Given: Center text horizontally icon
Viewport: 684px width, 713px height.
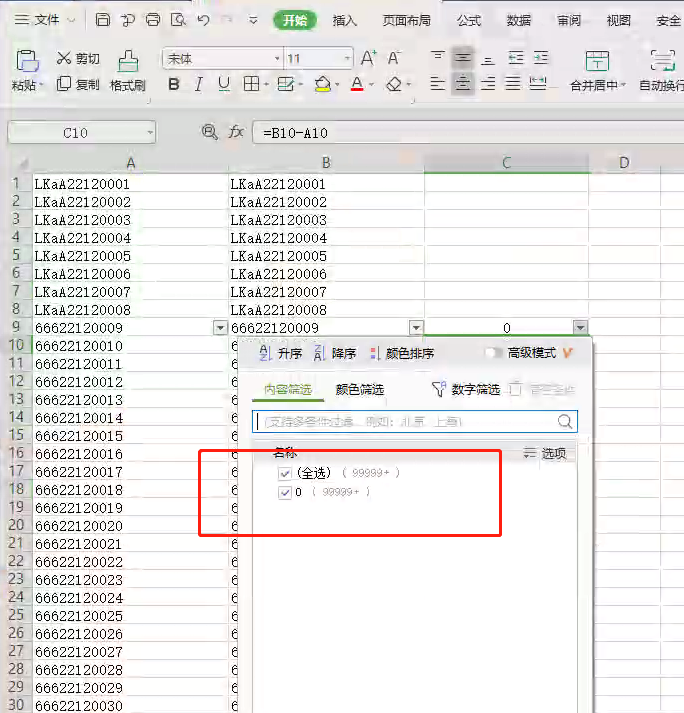Looking at the screenshot, I should [x=463, y=84].
